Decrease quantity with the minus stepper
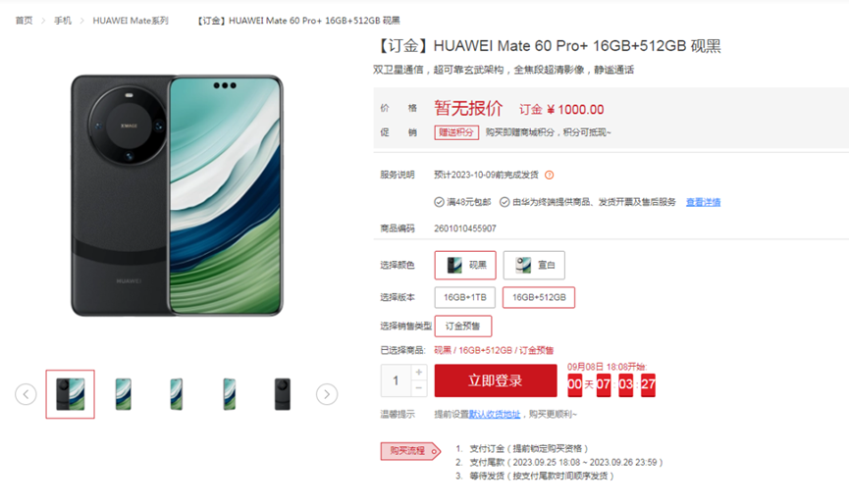The width and height of the screenshot is (849, 504). coord(418,388)
